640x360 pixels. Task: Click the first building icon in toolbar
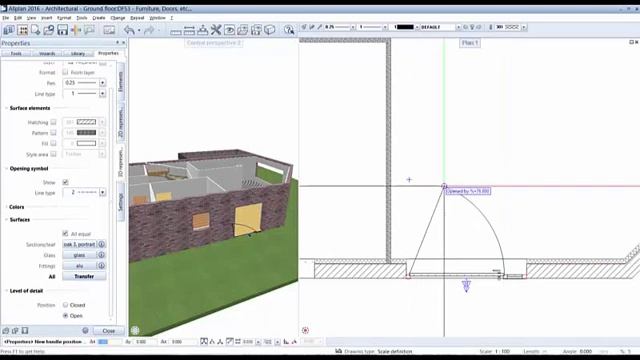point(9,30)
